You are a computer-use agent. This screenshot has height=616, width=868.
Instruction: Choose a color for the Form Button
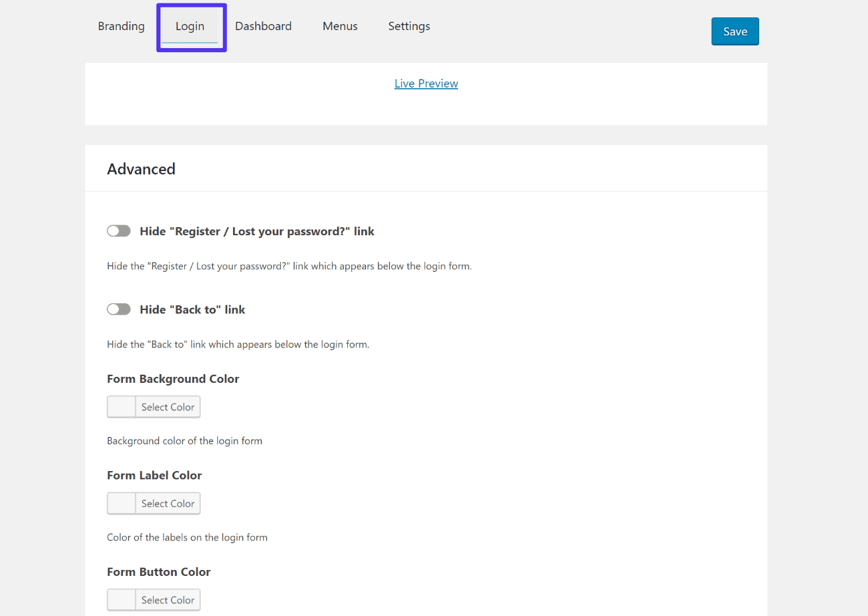click(x=168, y=599)
